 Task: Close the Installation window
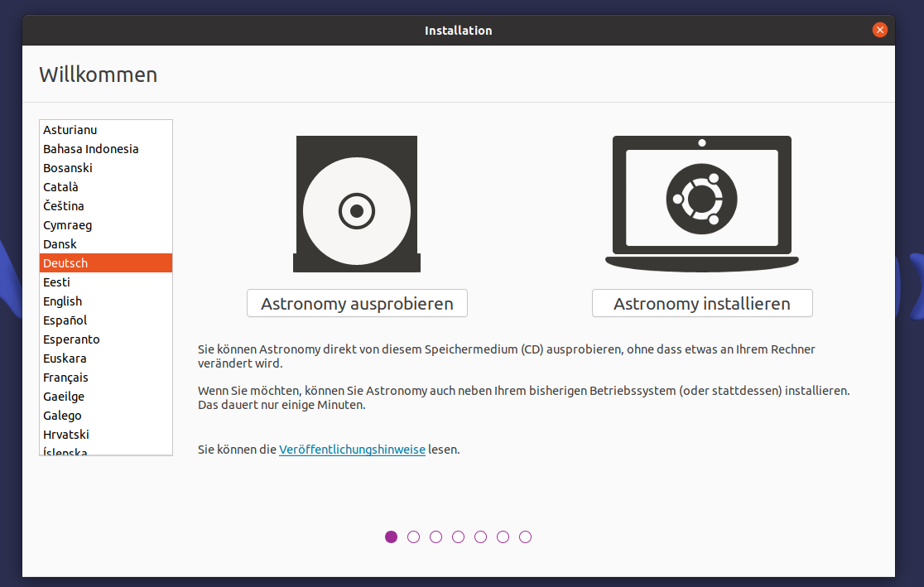tap(880, 30)
